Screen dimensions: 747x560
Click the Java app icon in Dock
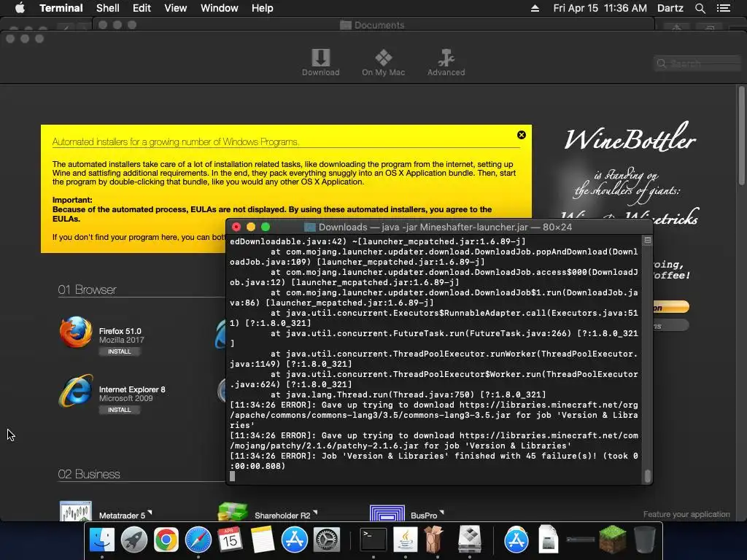click(406, 540)
